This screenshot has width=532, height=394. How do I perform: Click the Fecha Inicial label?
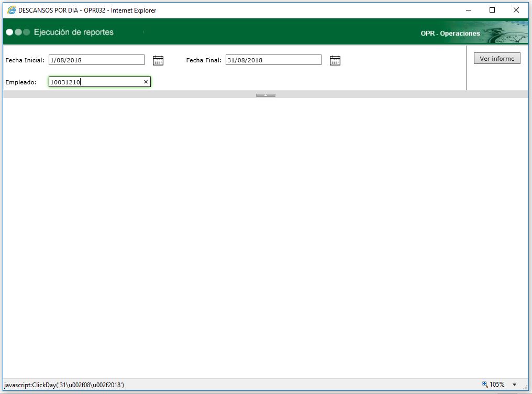click(x=25, y=60)
